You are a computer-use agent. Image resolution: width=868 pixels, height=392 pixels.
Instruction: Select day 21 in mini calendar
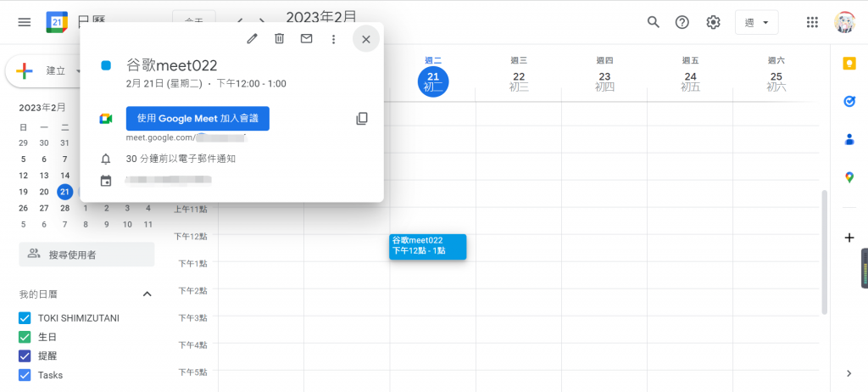[64, 192]
